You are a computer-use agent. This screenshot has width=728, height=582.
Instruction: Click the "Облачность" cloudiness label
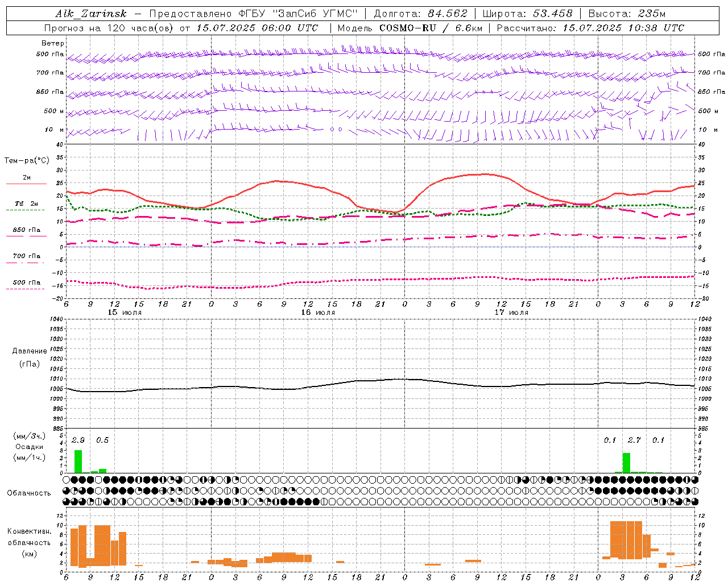click(x=29, y=493)
